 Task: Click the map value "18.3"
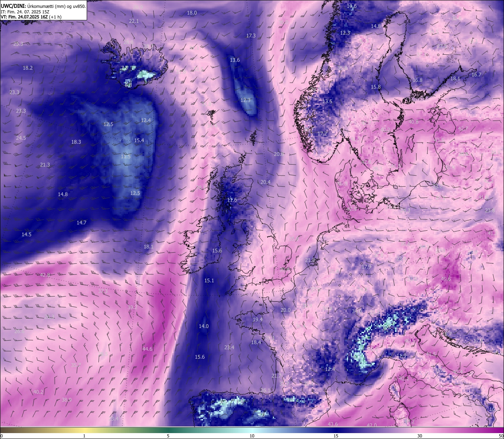click(x=76, y=142)
